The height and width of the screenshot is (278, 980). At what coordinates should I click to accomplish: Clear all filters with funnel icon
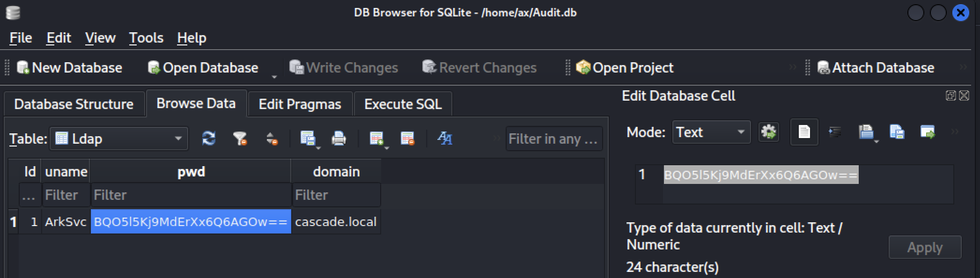[240, 139]
